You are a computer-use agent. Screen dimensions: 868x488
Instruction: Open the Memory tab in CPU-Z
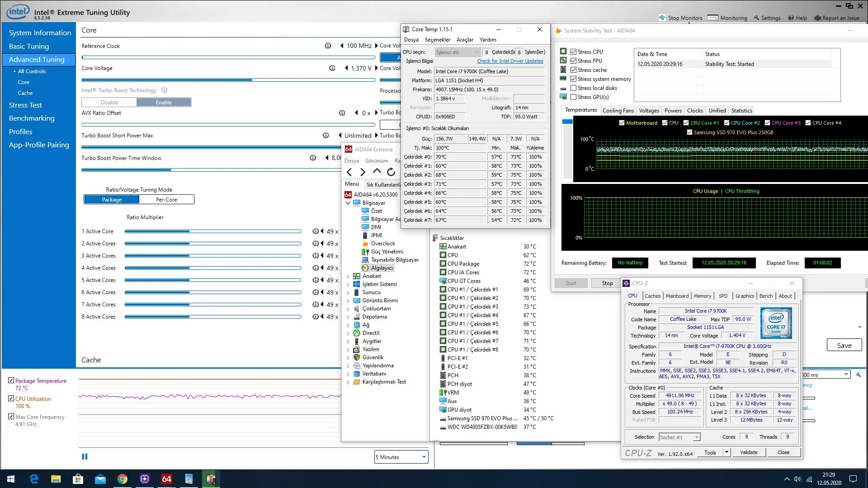(x=702, y=296)
